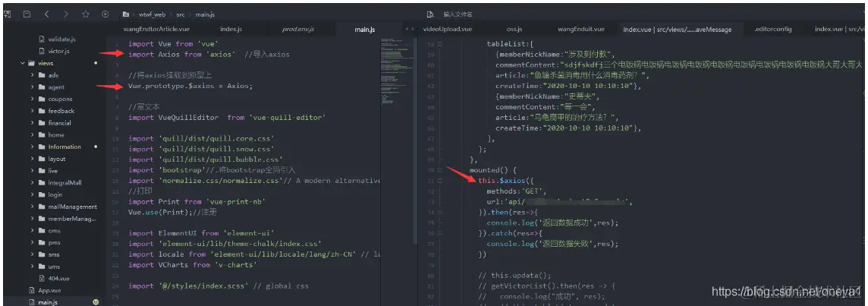Collapse the views folder chevron

tap(23, 63)
